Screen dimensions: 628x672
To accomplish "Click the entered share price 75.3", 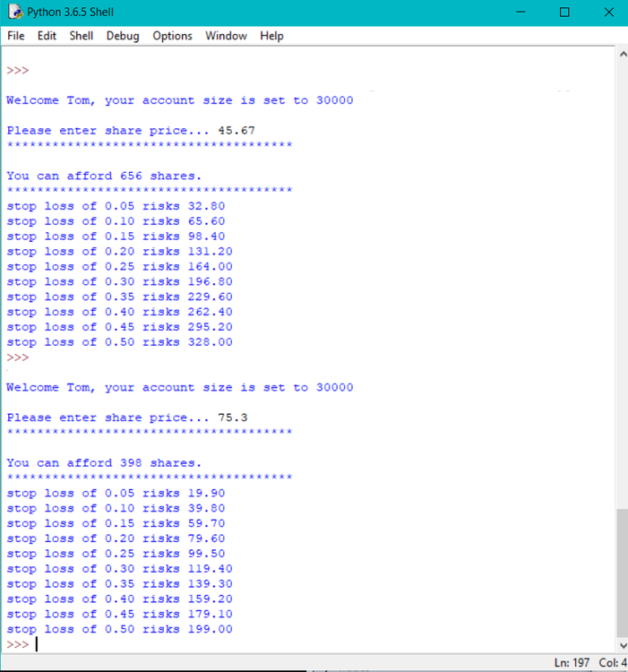I will (x=233, y=418).
